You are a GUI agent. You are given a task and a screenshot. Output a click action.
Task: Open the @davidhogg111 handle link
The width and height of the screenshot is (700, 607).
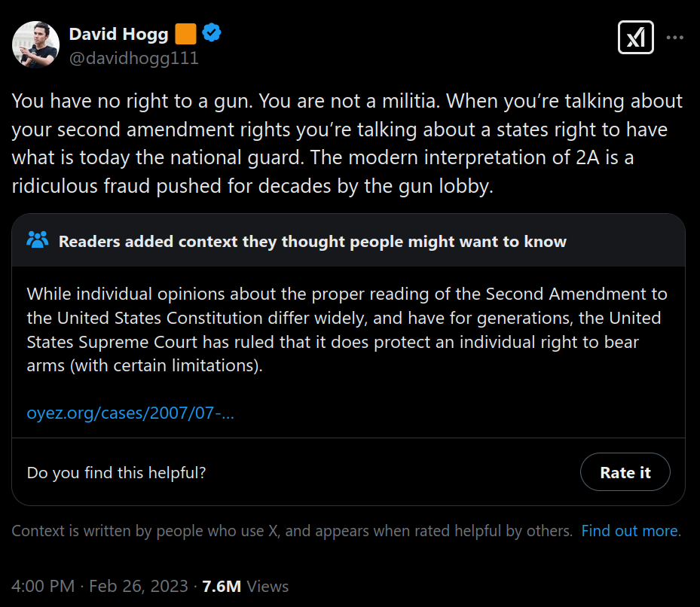coord(133,58)
